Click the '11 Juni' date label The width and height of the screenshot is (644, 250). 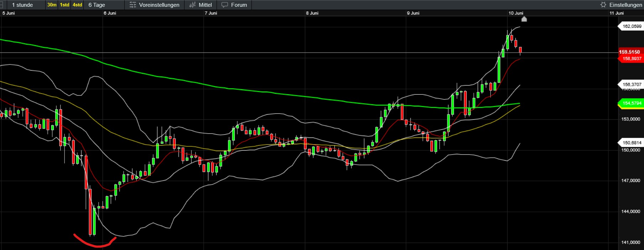617,13
